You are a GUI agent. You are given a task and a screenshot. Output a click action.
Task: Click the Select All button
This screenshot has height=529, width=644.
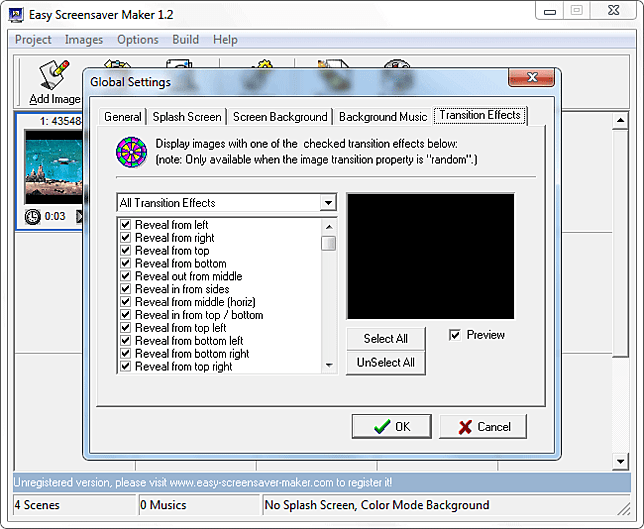pyautogui.click(x=386, y=339)
